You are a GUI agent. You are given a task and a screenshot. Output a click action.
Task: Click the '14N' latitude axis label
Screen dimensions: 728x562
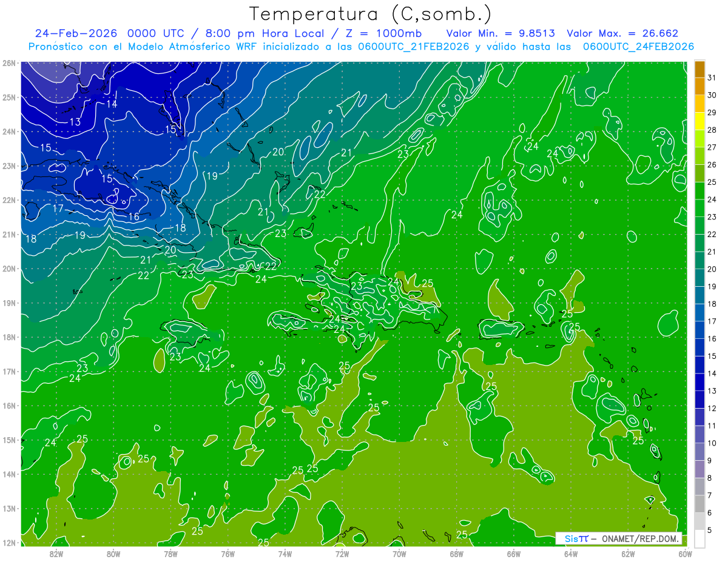[x=8, y=474]
